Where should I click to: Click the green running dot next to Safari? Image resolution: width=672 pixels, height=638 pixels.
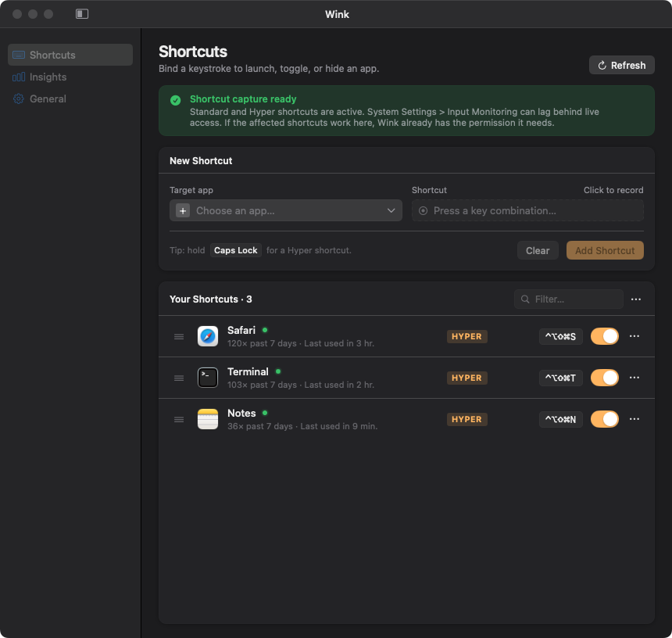pos(265,330)
